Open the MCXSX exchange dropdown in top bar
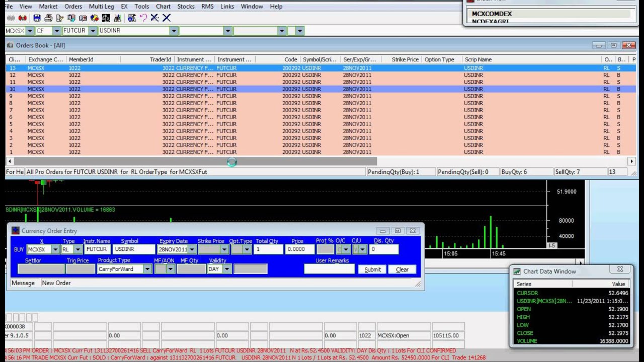The image size is (644, 362). 30,31
